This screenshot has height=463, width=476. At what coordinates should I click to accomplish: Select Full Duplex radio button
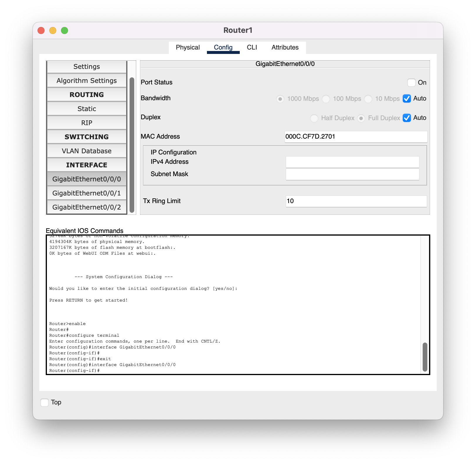pos(361,118)
